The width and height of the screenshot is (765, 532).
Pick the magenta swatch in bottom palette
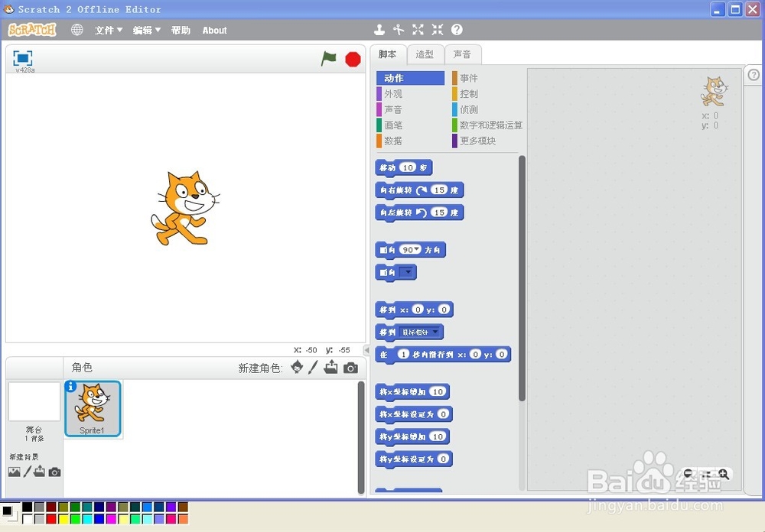pyautogui.click(x=111, y=518)
